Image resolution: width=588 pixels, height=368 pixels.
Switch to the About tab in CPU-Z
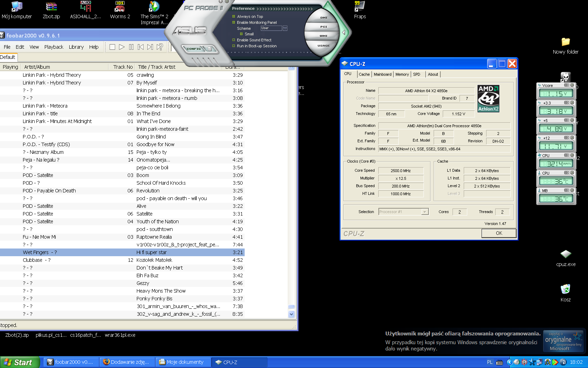coord(433,74)
